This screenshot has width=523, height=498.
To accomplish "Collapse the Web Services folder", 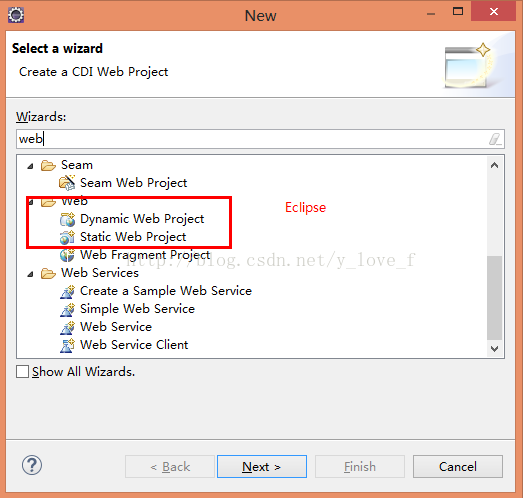I will [30, 274].
